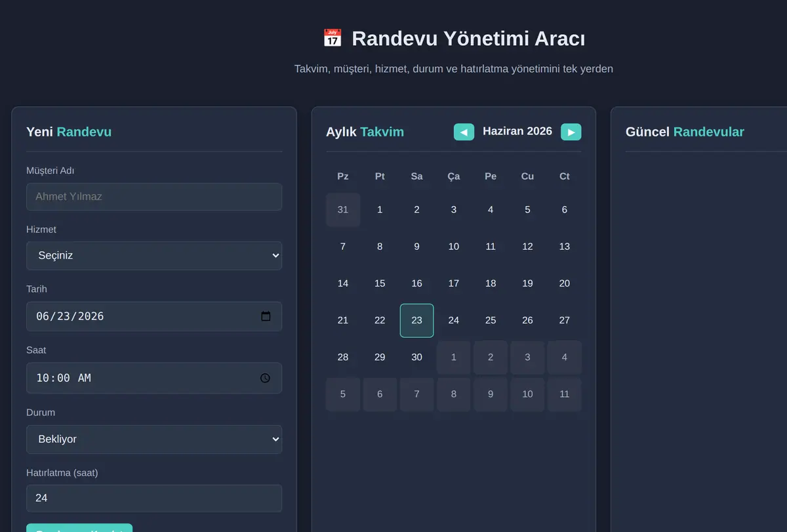The image size is (787, 532).
Task: Select June 30 in the calendar
Action: pyautogui.click(x=416, y=358)
